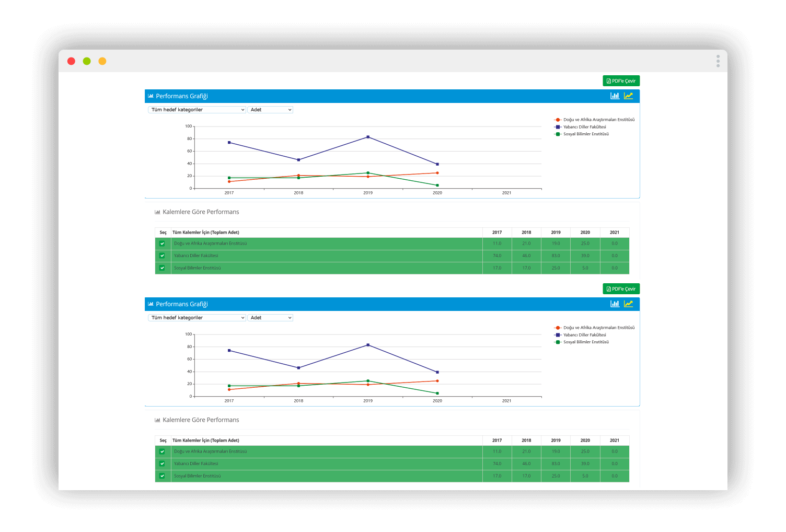The width and height of the screenshot is (786, 532).
Task: Click value 39.0 in lower table
Action: [585, 464]
